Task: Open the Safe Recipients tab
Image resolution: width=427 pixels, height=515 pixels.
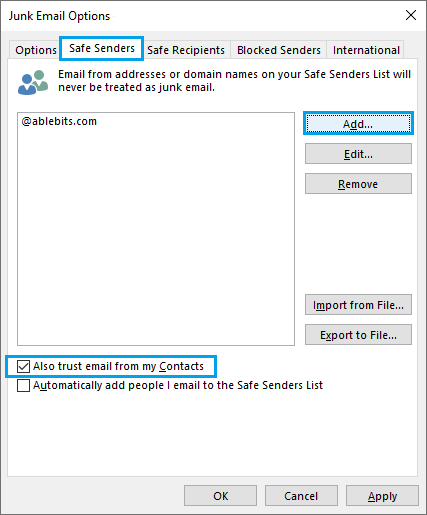Action: (186, 50)
